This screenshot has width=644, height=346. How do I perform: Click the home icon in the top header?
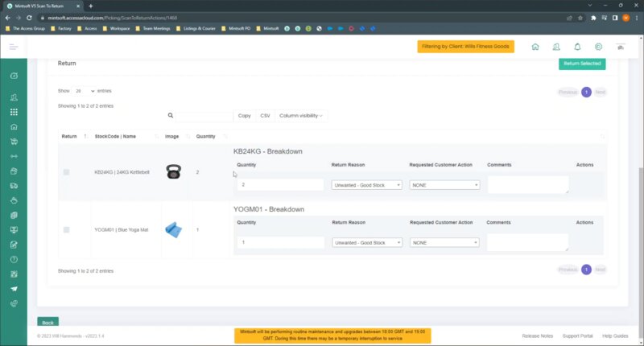pyautogui.click(x=535, y=47)
